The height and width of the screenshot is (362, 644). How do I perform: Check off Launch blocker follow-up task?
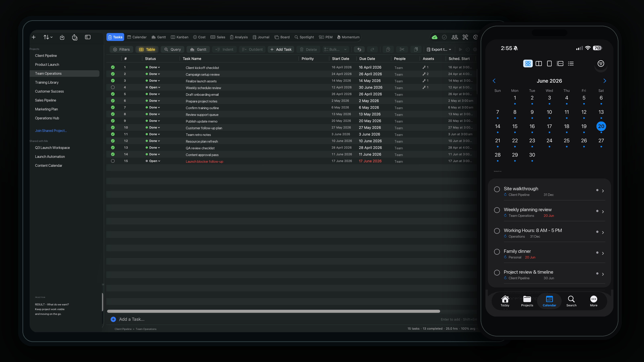(113, 161)
